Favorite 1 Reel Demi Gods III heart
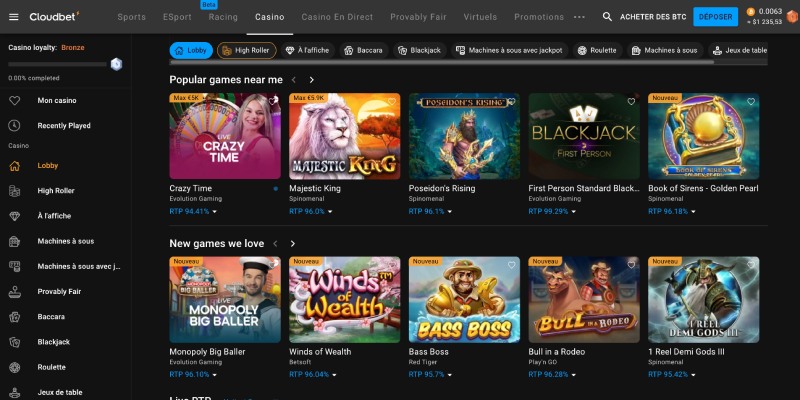This screenshot has height=400, width=800. (x=751, y=265)
